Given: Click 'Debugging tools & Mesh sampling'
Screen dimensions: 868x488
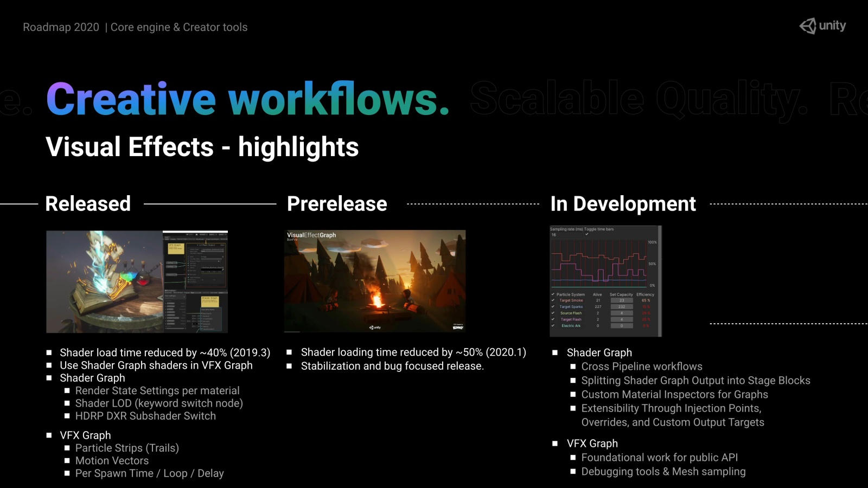Looking at the screenshot, I should point(663,472).
